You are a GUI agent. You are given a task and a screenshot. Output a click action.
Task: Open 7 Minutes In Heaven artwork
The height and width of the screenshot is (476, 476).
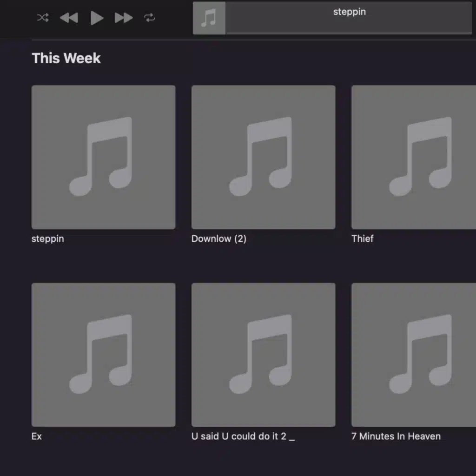(x=414, y=355)
